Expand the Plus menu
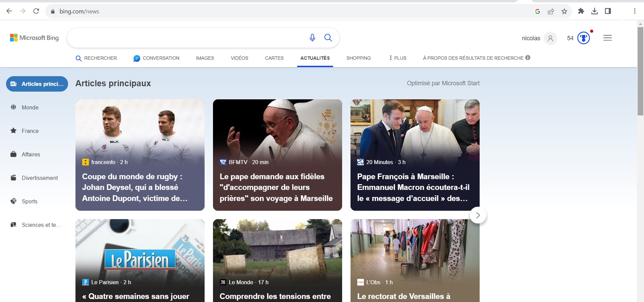The width and height of the screenshot is (644, 302). (397, 58)
